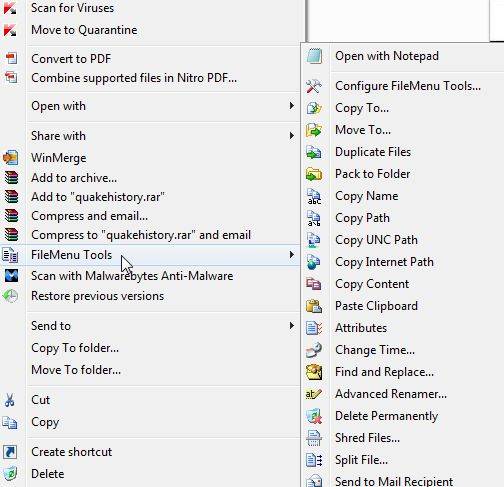Image resolution: width=504 pixels, height=487 pixels.
Task: Expand the FileMenu Tools submenu arrow
Action: point(292,255)
